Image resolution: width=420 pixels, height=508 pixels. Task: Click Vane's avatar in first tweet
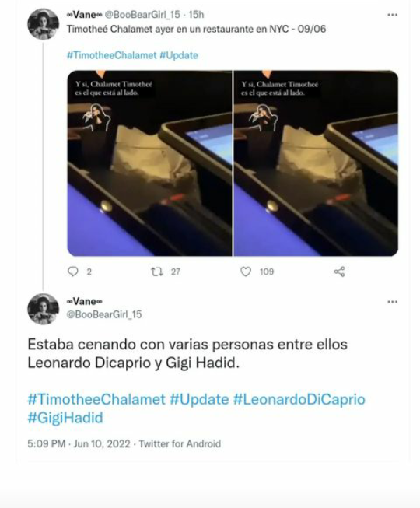pos(43,24)
